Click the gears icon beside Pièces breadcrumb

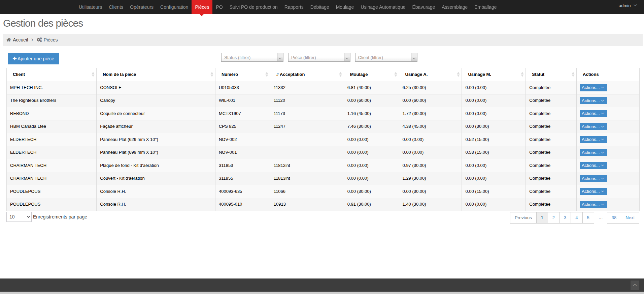coord(39,40)
